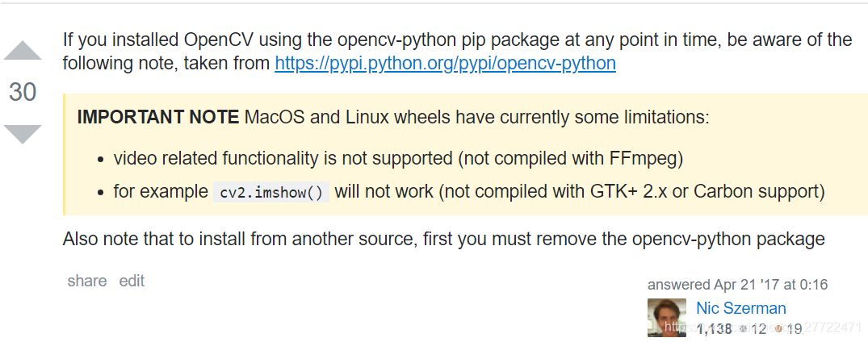Click the silver badge count 12
Viewport: 868px width, 342px height.
(758, 329)
